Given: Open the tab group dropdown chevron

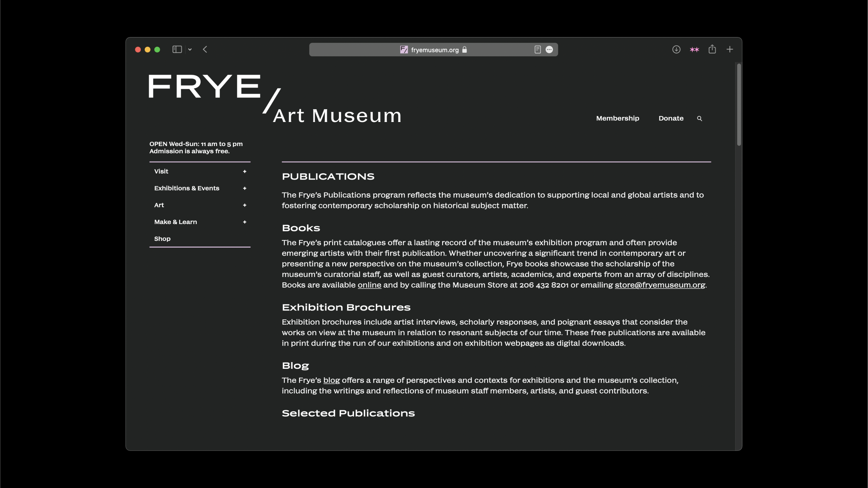Looking at the screenshot, I should click(190, 50).
